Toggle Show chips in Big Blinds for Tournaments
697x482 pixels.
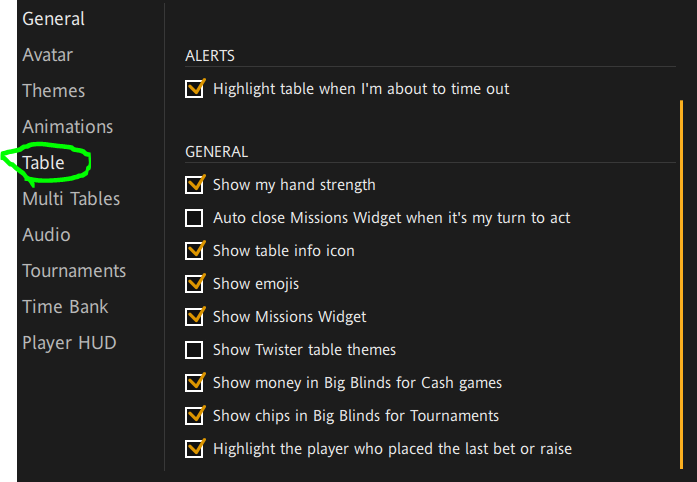tap(195, 416)
